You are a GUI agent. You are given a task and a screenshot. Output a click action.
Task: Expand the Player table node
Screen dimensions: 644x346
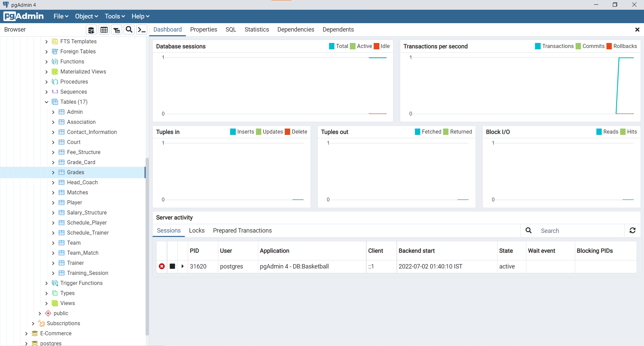point(53,202)
